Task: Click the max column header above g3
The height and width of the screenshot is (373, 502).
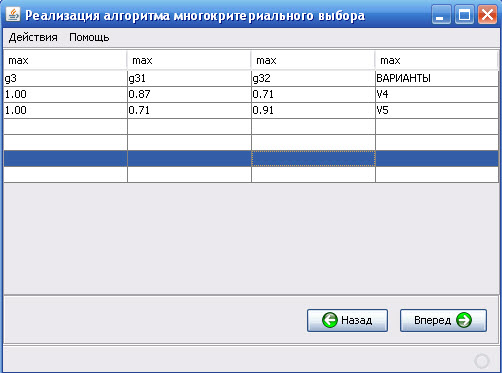Action: click(x=65, y=60)
